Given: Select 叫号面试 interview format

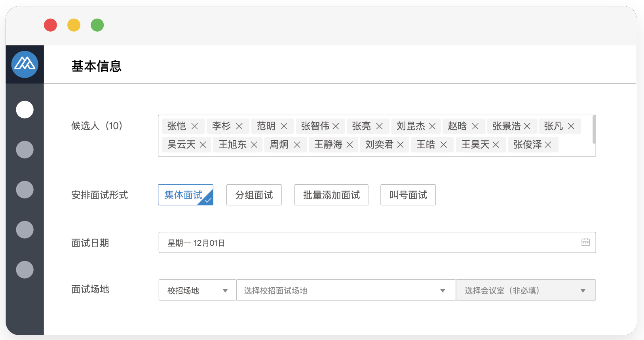Looking at the screenshot, I should click(x=408, y=195).
